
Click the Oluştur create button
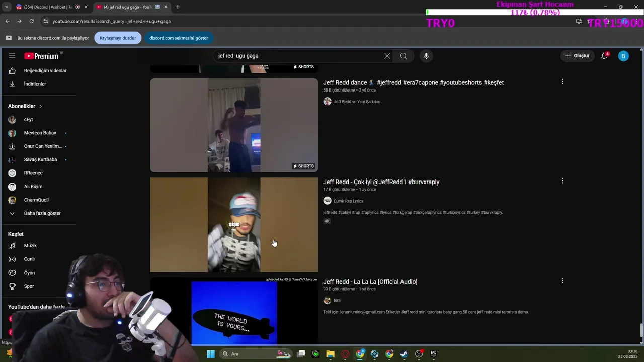pos(577,56)
